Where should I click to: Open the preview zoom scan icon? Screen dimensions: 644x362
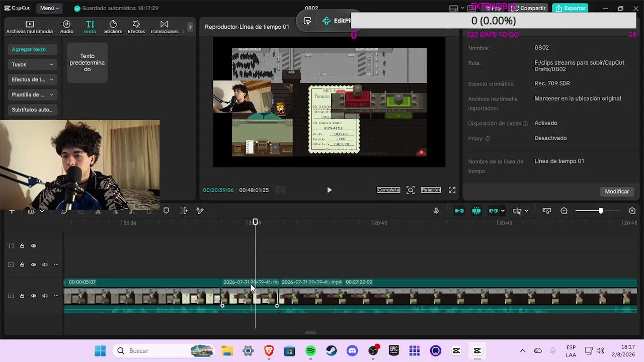[x=411, y=190]
